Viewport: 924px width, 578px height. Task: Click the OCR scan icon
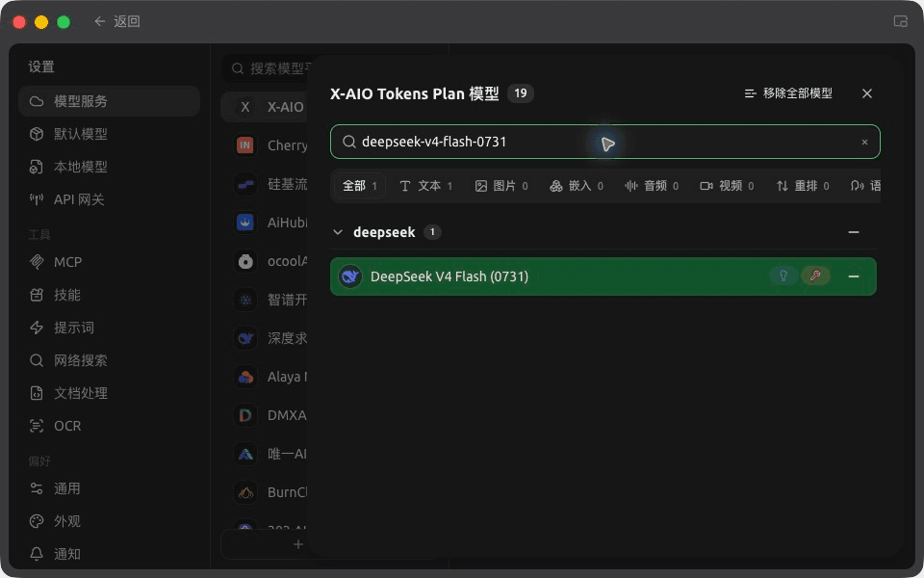(x=37, y=426)
